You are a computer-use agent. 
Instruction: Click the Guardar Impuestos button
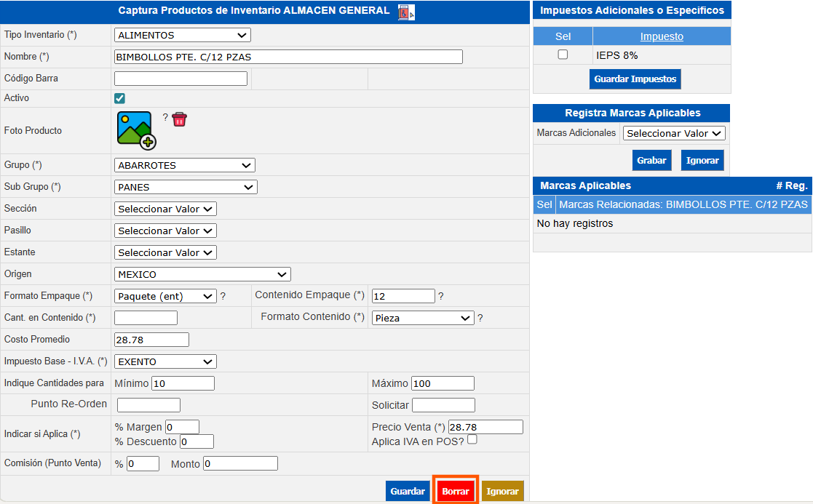(635, 79)
